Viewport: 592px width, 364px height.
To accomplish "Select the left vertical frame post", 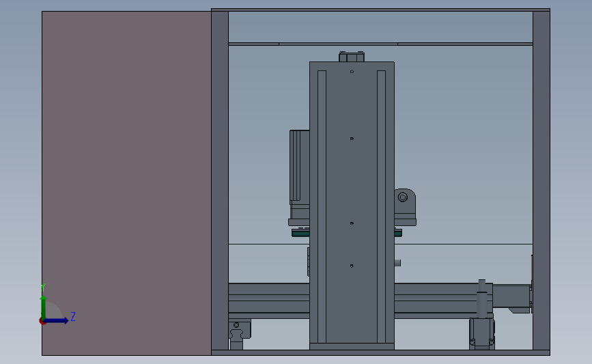I will pyautogui.click(x=220, y=180).
